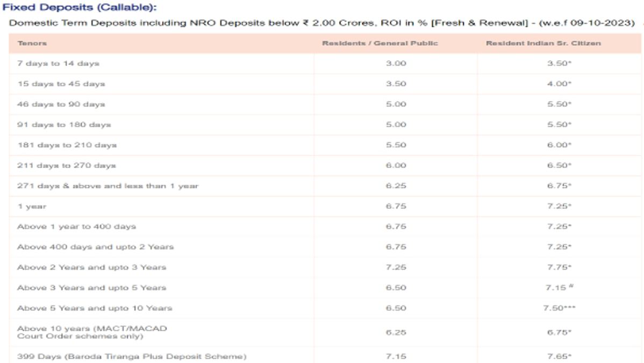Viewport: 644px width, 363px height.
Task: Click the general public rate 6.25 in the MACT/MACAD row
Action: click(396, 332)
